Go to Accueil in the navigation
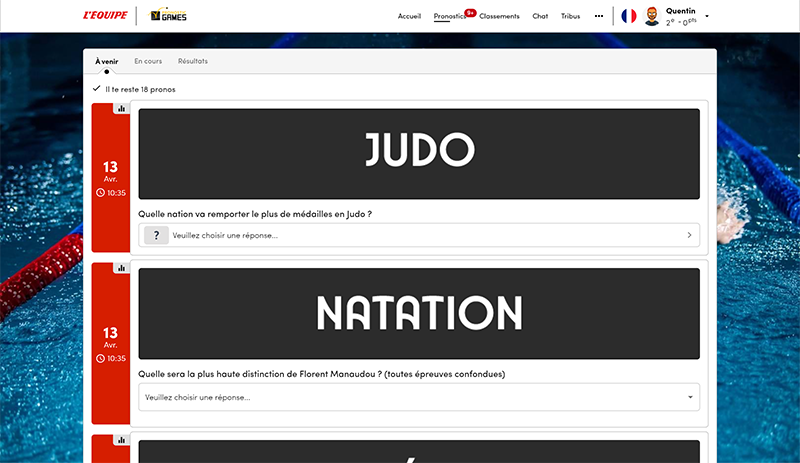This screenshot has width=800, height=463. pos(409,16)
